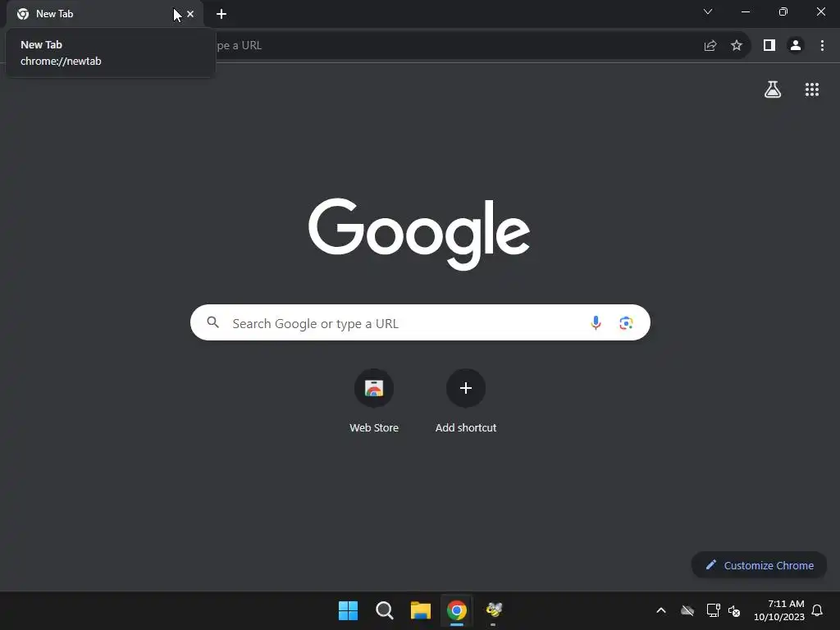
Task: Click the OneDrive cloud tray icon
Action: point(687,610)
